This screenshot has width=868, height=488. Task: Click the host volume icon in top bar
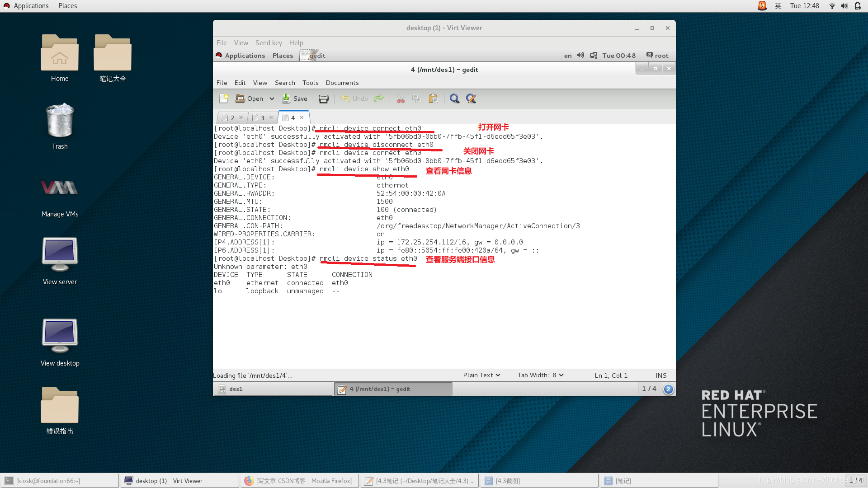[844, 6]
